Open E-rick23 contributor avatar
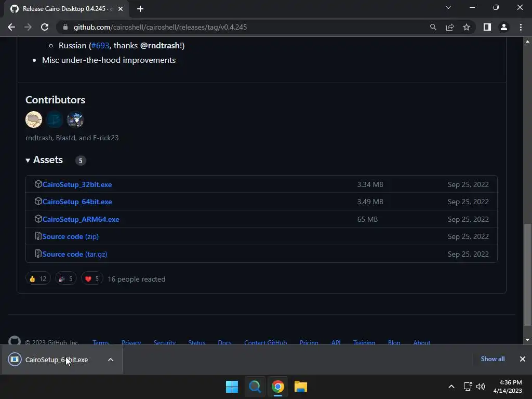This screenshot has width=532, height=399. click(75, 119)
